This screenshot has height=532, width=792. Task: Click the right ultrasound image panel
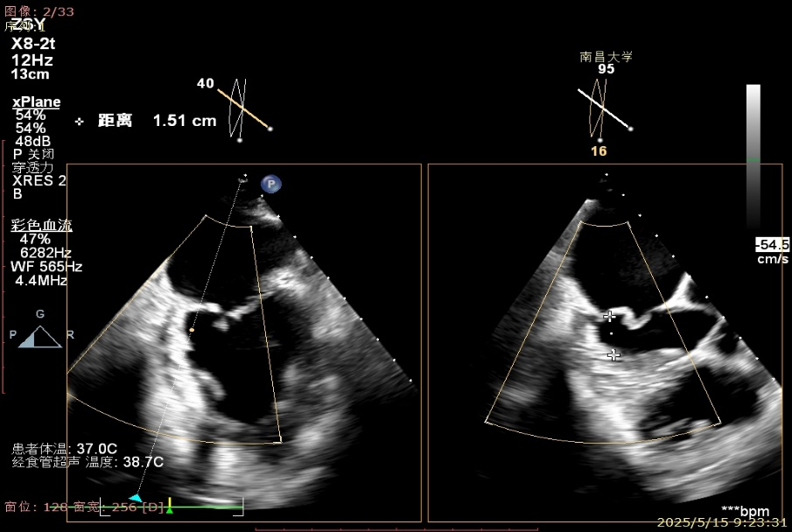pos(605,342)
